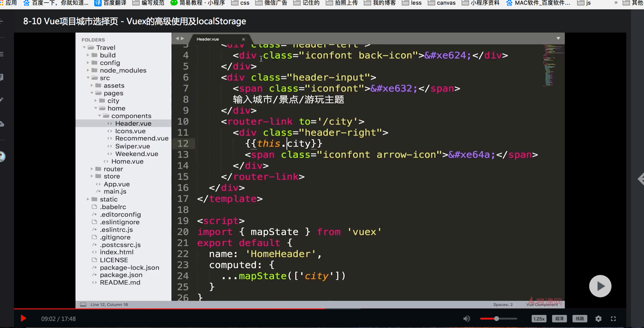This screenshot has width=644, height=328.
Task: Open 微信广告 bookmark folder
Action: tap(272, 3)
